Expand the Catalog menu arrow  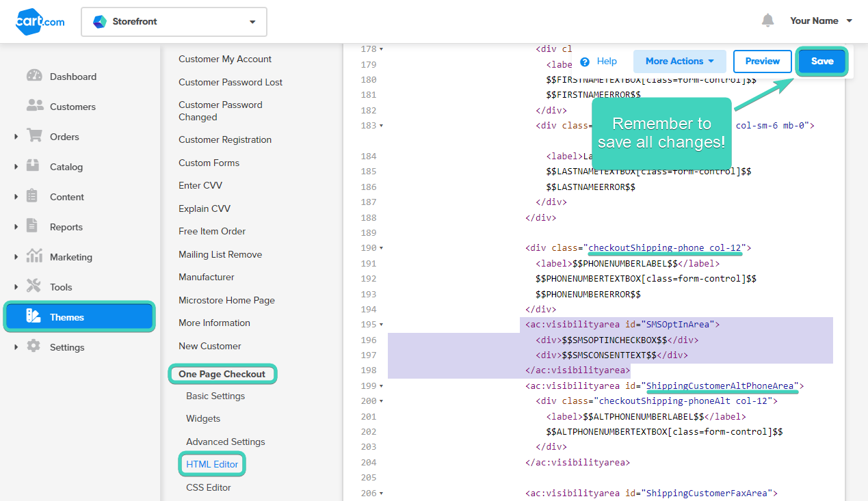16,167
